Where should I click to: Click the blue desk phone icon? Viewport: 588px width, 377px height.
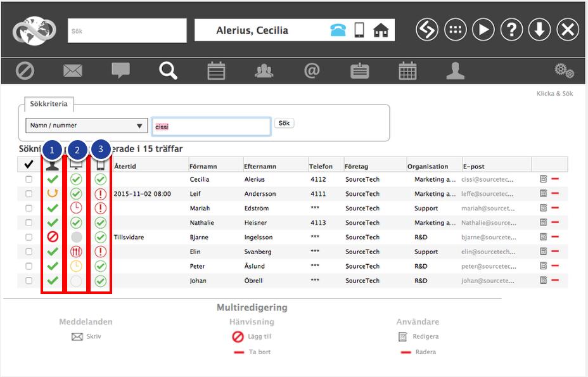[338, 30]
